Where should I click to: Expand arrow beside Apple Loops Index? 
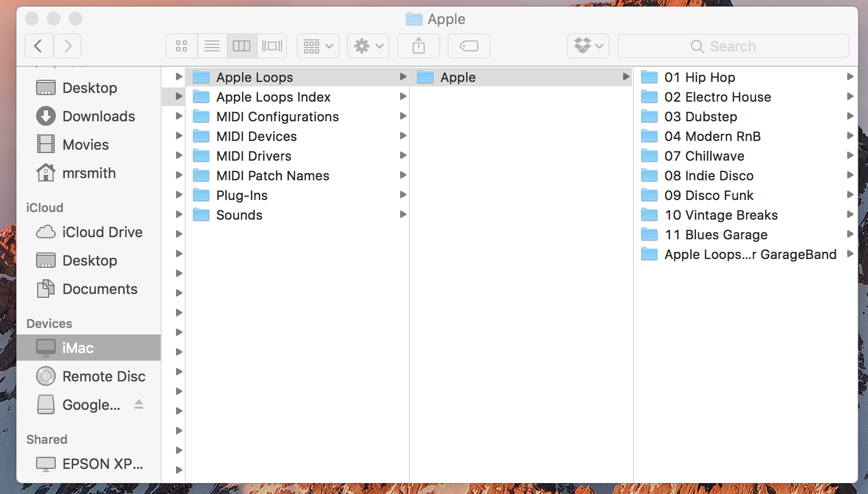coord(403,96)
